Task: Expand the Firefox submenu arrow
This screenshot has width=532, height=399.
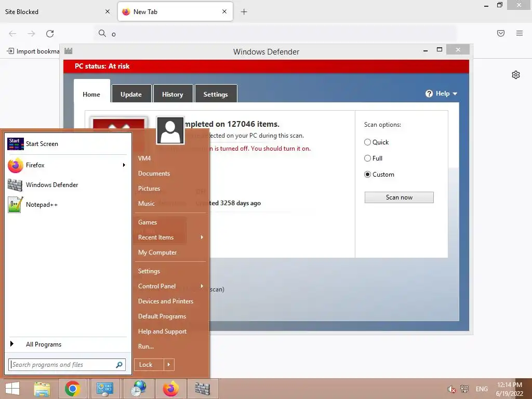Action: [124, 165]
